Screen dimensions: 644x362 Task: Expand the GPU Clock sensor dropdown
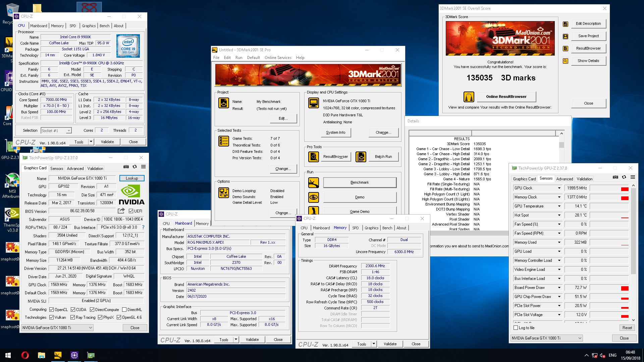559,188
